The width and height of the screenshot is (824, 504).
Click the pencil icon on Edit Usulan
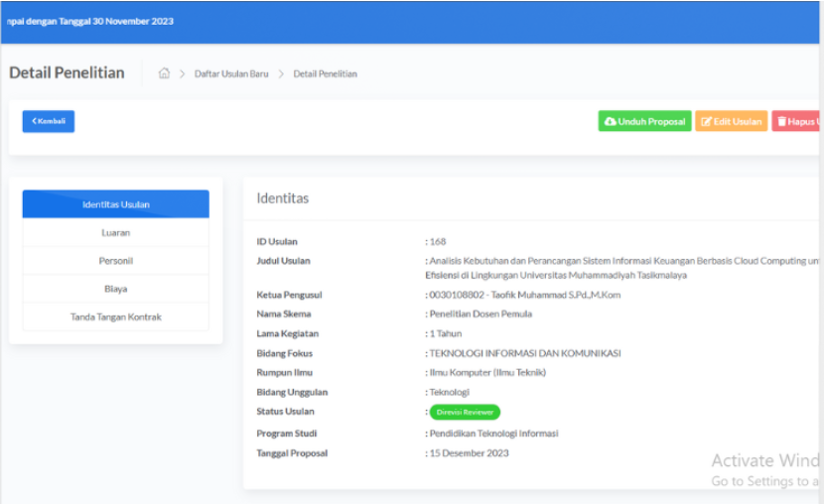click(706, 121)
